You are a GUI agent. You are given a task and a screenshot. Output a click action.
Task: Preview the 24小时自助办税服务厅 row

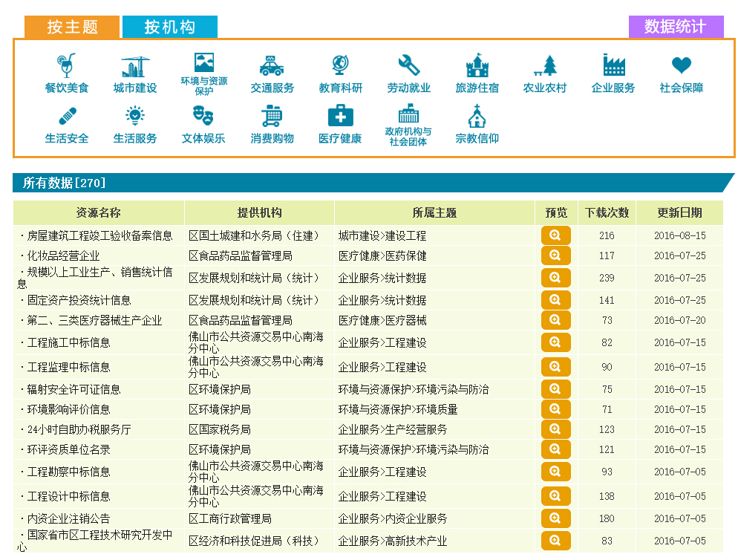click(556, 429)
